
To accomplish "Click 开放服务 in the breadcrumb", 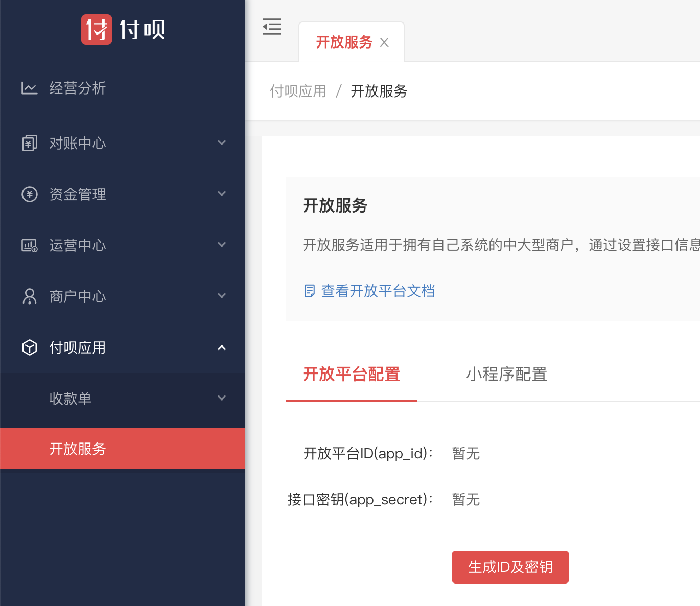I will point(379,91).
